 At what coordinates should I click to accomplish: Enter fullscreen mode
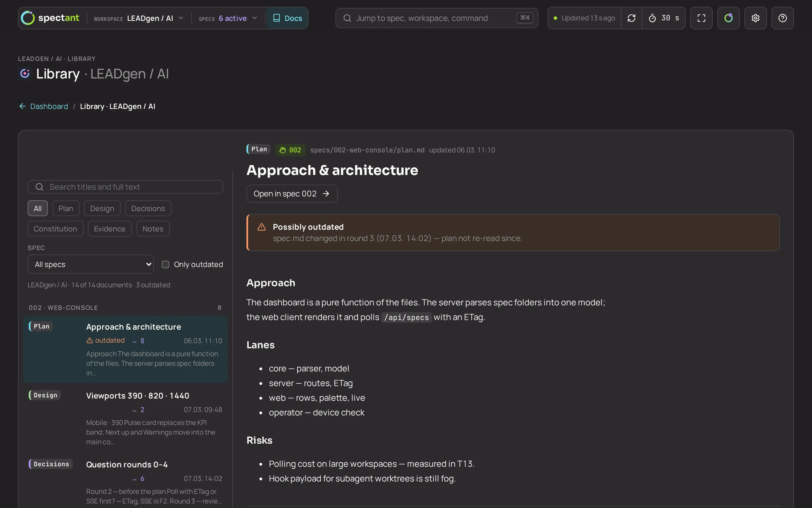click(701, 18)
